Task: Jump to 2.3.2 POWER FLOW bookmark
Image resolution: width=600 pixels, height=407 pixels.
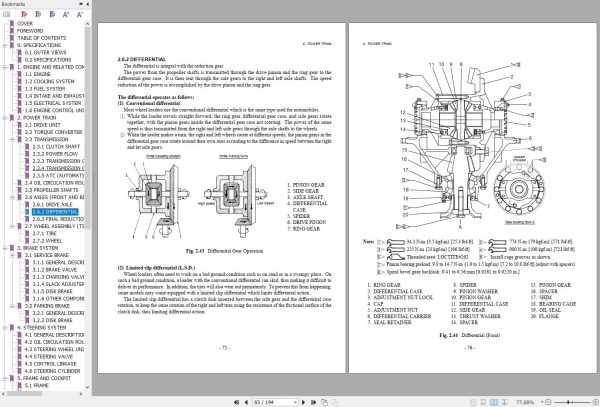Action: [55, 154]
